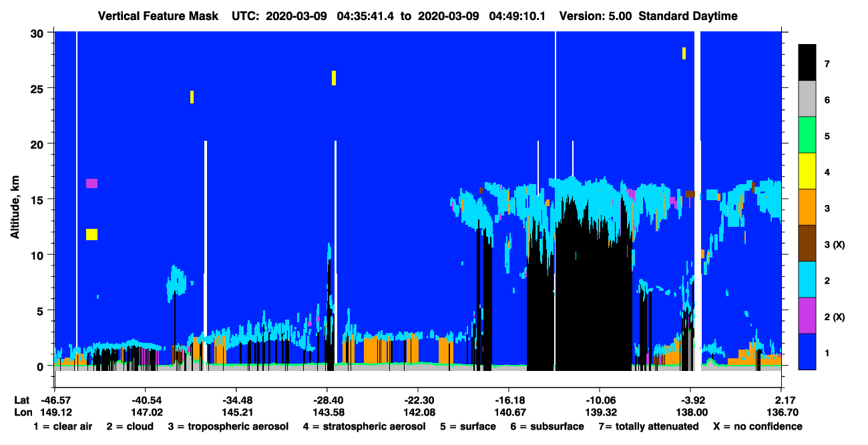Click the '1 = clear air' key text
868x445 pixels.
(x=63, y=426)
